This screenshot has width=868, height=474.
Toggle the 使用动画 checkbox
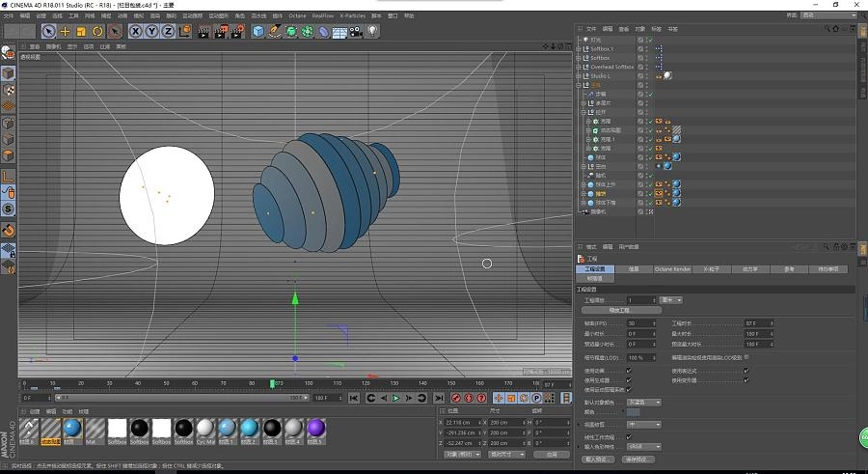pos(629,370)
